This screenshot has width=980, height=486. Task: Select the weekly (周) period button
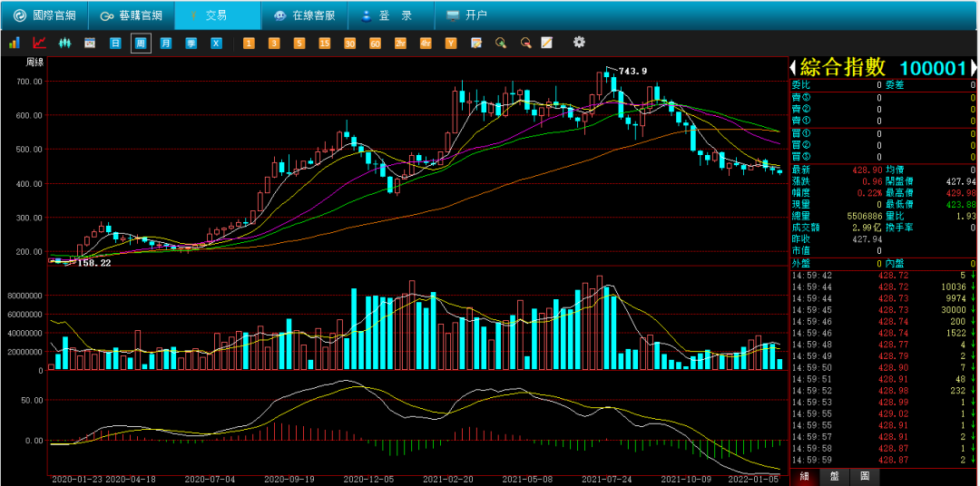click(x=141, y=44)
